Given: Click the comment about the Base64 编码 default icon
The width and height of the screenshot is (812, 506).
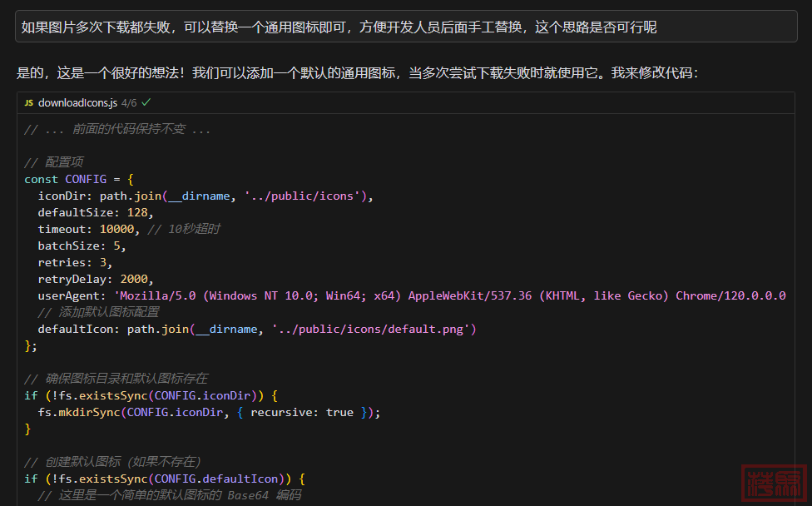Looking at the screenshot, I should pos(170,495).
